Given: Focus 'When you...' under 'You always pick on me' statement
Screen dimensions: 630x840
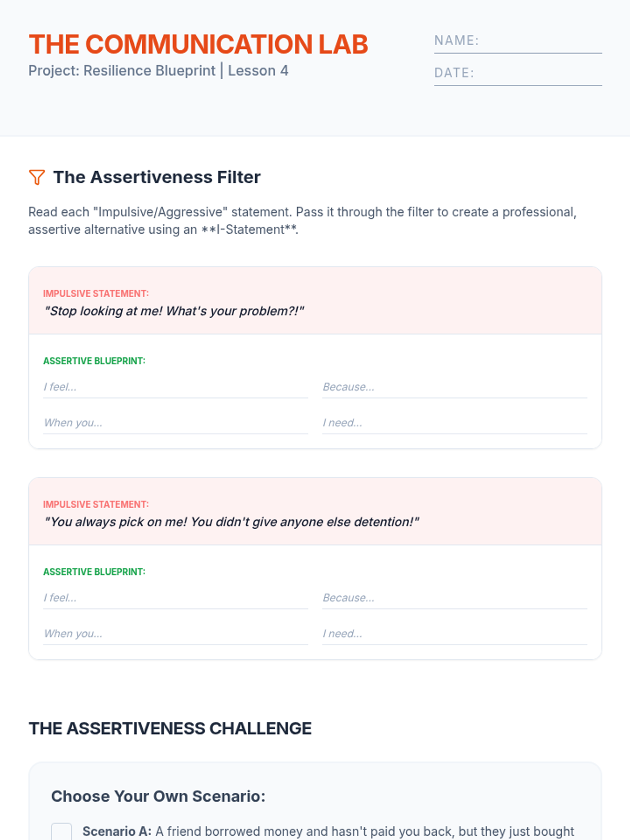Looking at the screenshot, I should point(175,634).
